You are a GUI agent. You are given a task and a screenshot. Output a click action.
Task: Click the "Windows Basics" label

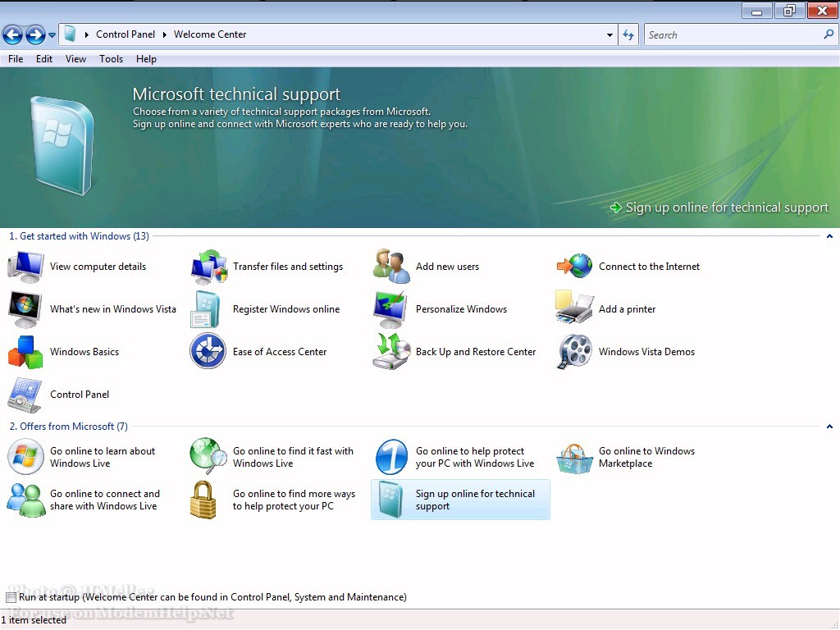point(84,352)
